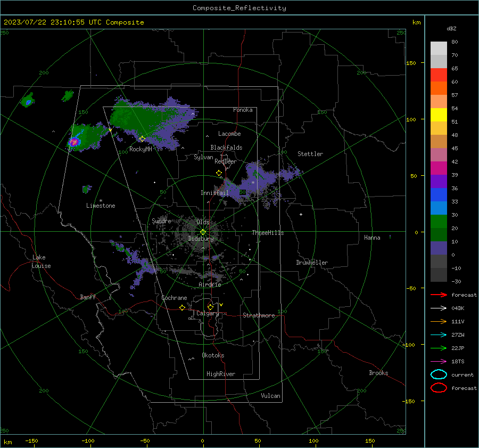Click the Ponoka city label

[243, 110]
